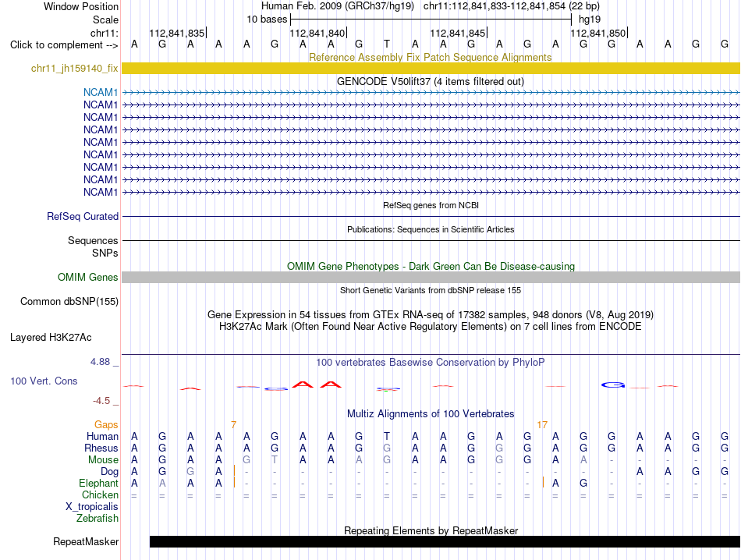Click the 4.88 PhyloP axis value
741x560 pixels.
coord(100,362)
